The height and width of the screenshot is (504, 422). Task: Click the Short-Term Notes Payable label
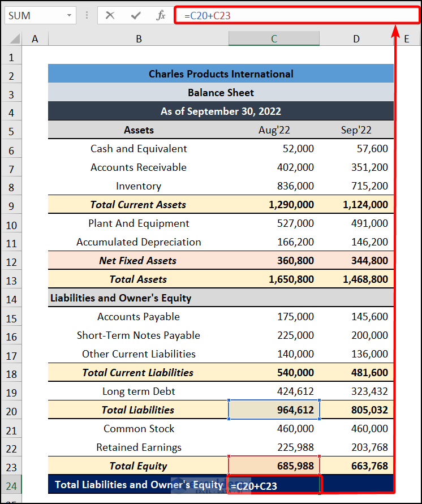tap(139, 335)
